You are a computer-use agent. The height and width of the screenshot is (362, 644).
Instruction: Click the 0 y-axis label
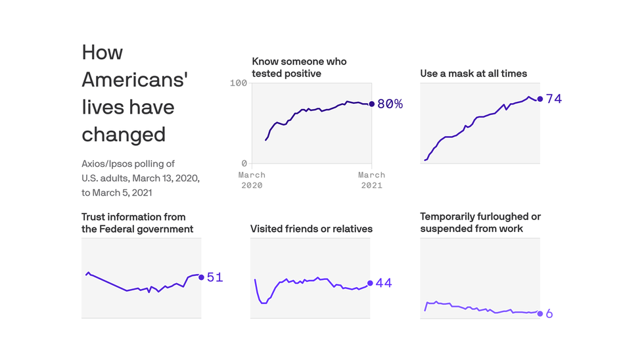pos(244,164)
